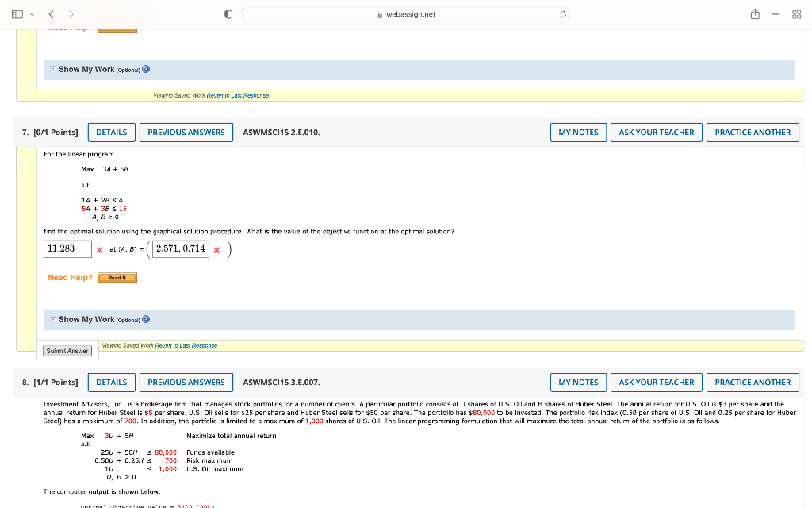Screen dimensions: 812x508
Task: Click PRACTICE ANOTHER for question 8
Action: tap(753, 382)
